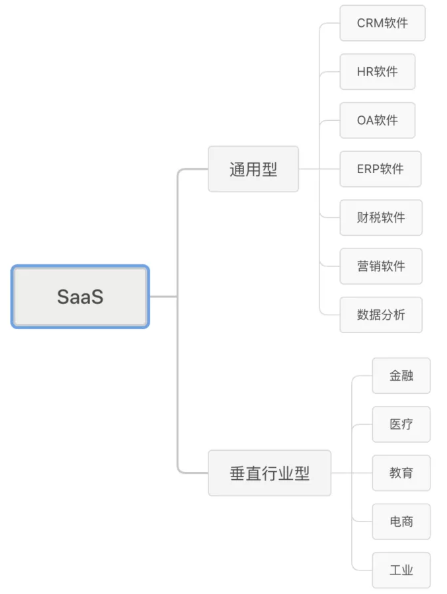Click connector line between SaaS and branches

click(163, 296)
